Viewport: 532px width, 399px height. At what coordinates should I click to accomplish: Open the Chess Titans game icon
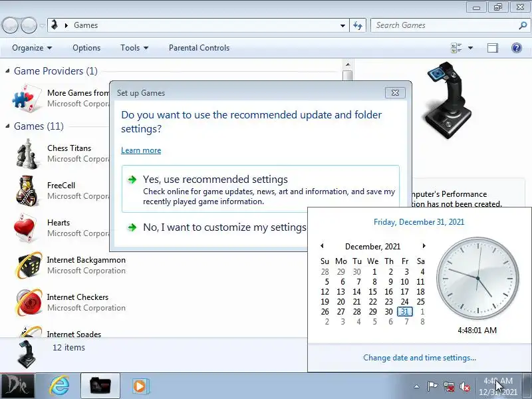(27, 154)
